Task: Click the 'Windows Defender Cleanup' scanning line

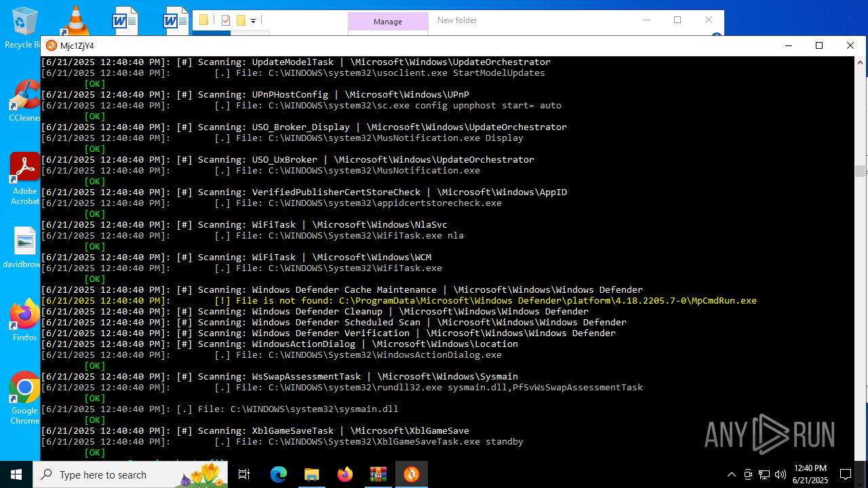Action: click(x=315, y=311)
